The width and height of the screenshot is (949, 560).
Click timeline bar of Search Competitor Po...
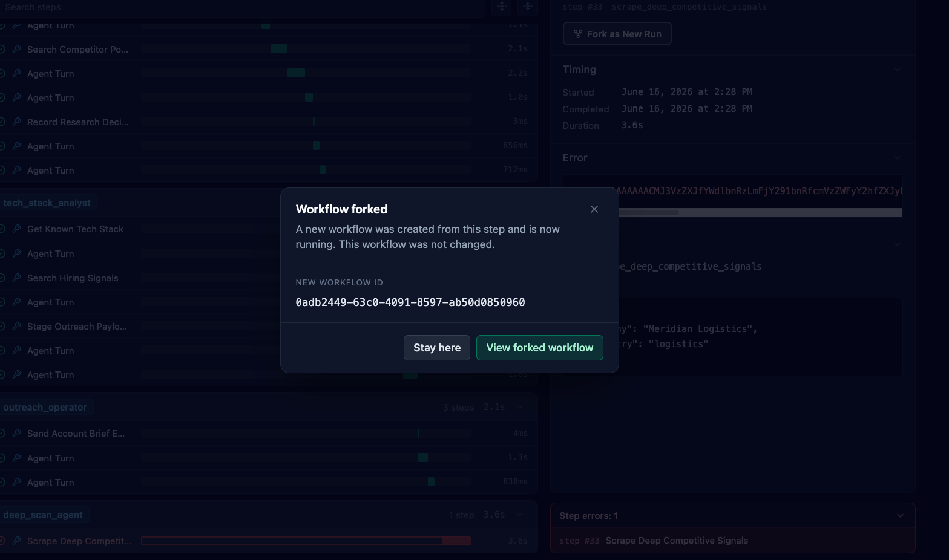coord(279,49)
